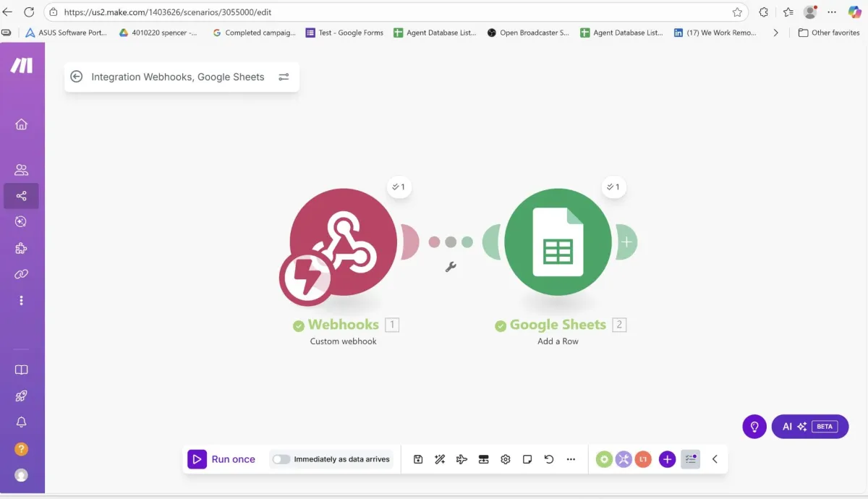Open the Open Broadcaster S... bookmark
The image size is (868, 499).
pos(528,33)
